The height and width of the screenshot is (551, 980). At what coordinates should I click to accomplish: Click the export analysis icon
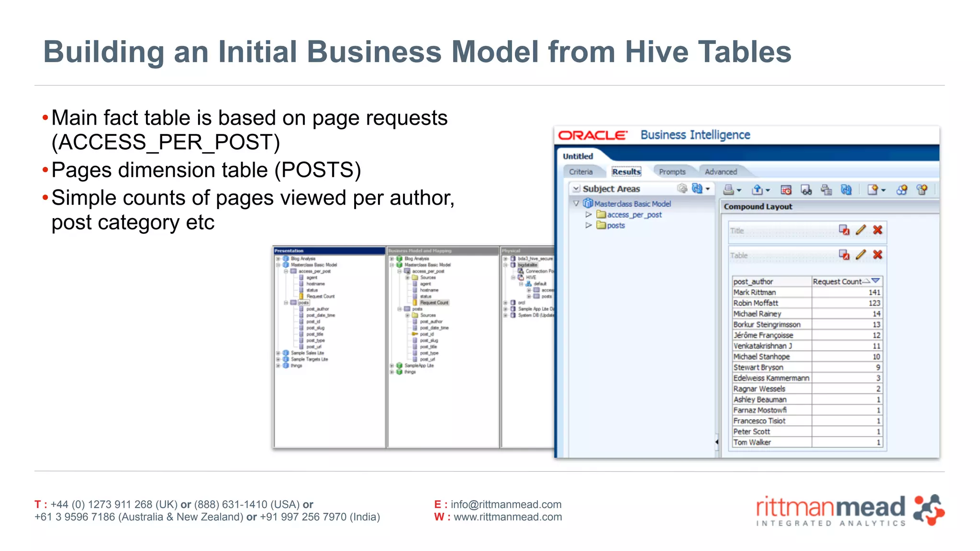757,190
